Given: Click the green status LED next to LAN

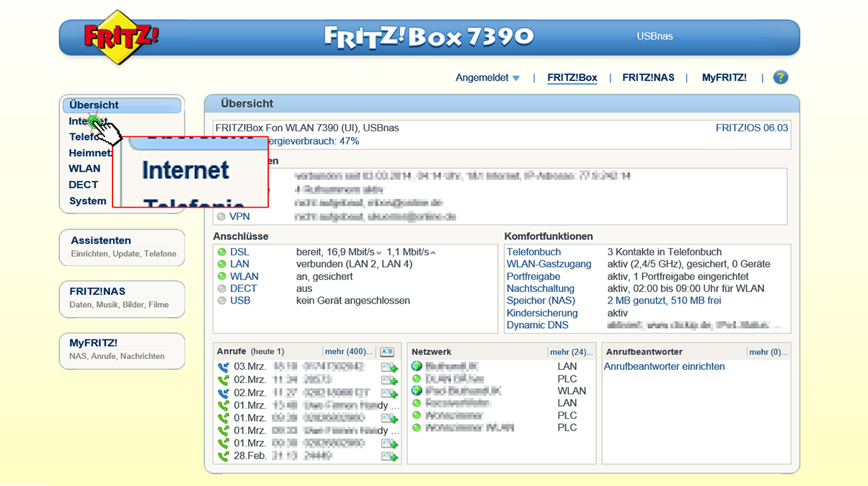Looking at the screenshot, I should (x=222, y=265).
